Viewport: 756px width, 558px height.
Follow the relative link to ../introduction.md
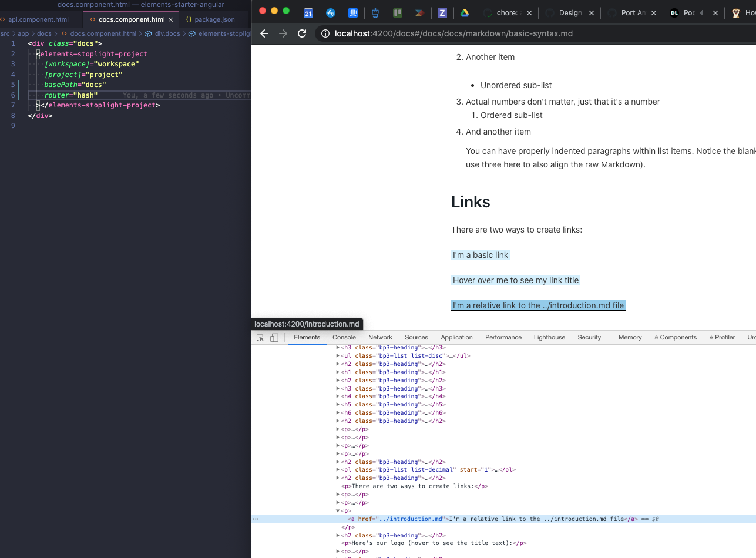click(537, 305)
